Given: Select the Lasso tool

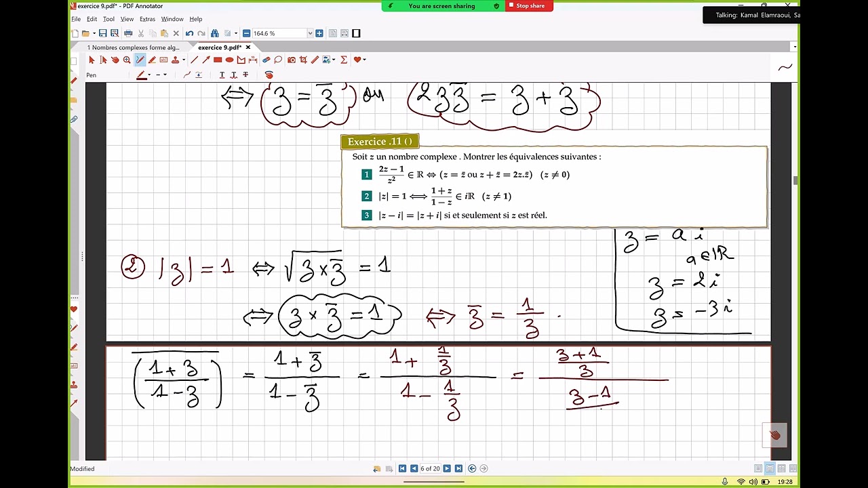Looking at the screenshot, I should tap(278, 60).
